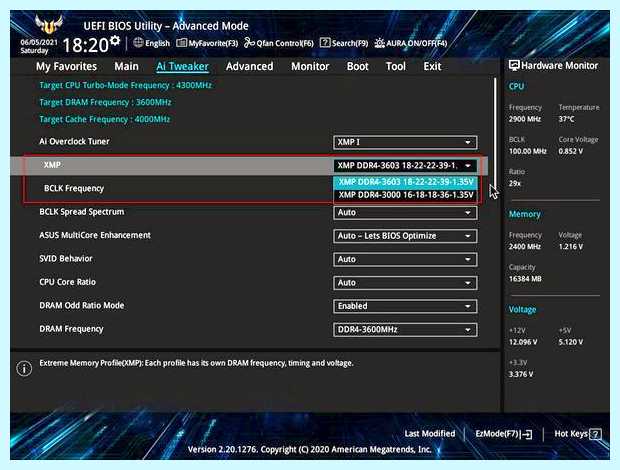The height and width of the screenshot is (470, 620).
Task: Click the 18:20 clock display
Action: 85,45
